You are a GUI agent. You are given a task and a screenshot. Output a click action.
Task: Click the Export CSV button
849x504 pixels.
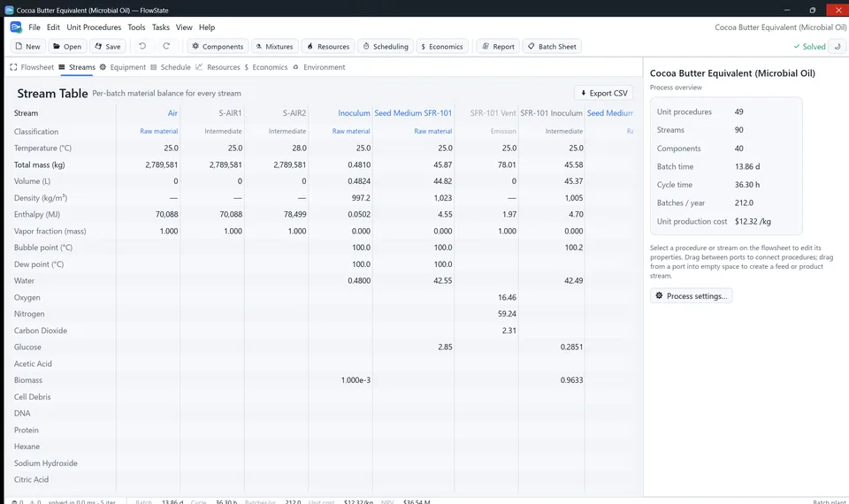click(604, 93)
